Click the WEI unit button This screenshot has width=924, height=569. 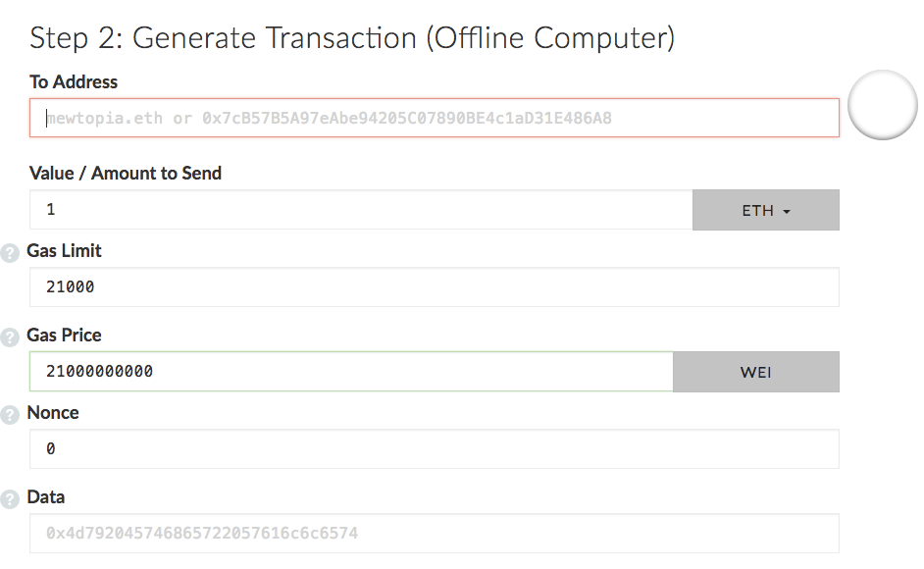(x=755, y=371)
